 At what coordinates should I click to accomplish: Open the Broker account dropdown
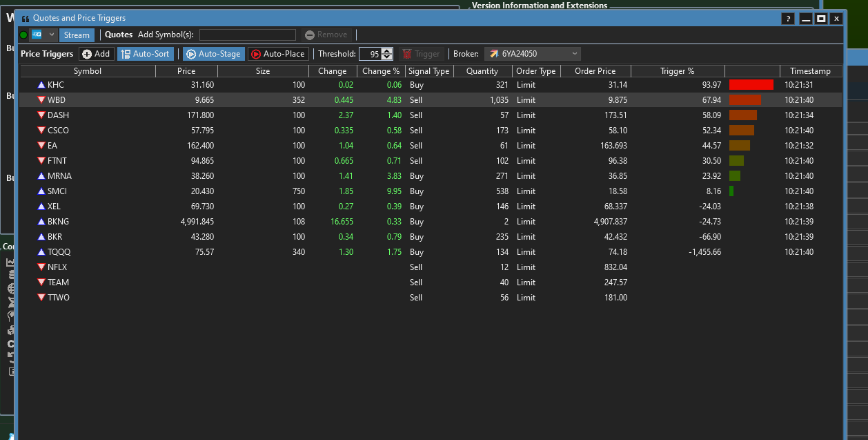click(x=532, y=54)
